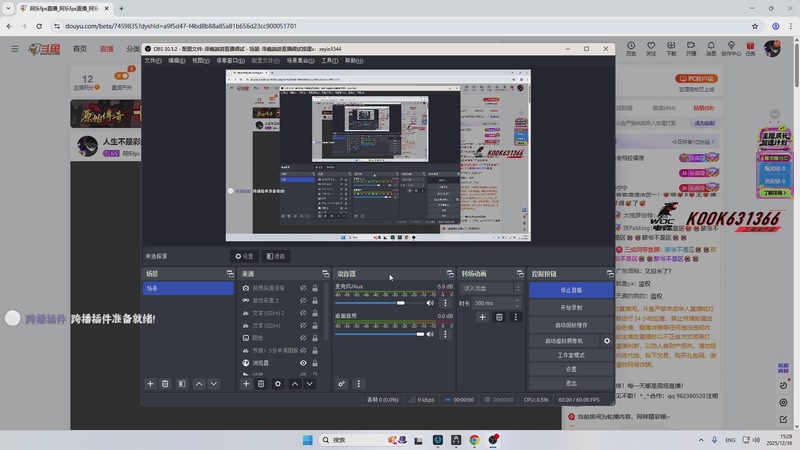Open Douyu download icon in header
This screenshot has height=450, width=800.
pyautogui.click(x=671, y=48)
